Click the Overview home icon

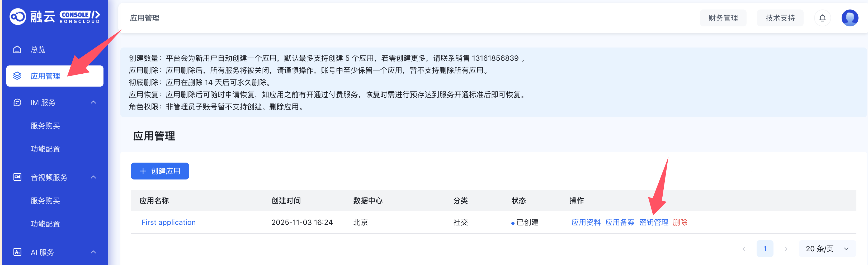point(17,50)
